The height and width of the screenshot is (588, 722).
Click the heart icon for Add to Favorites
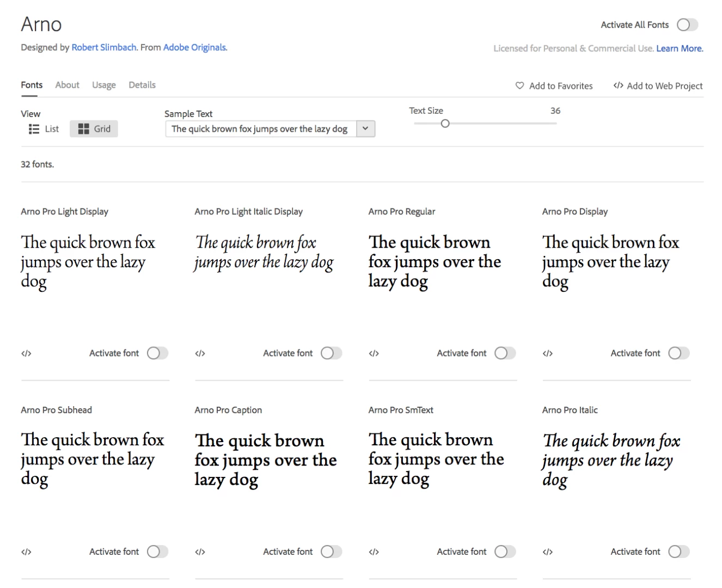coord(519,85)
